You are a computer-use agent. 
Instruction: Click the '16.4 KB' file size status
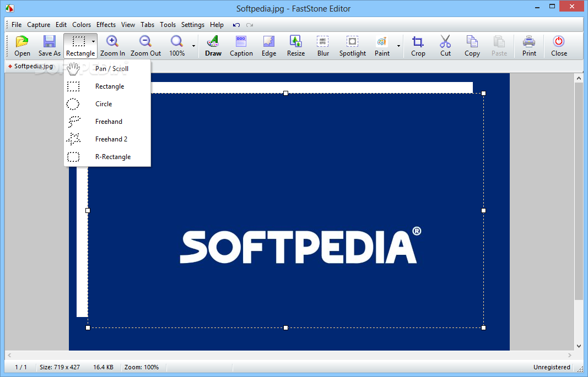[103, 367]
